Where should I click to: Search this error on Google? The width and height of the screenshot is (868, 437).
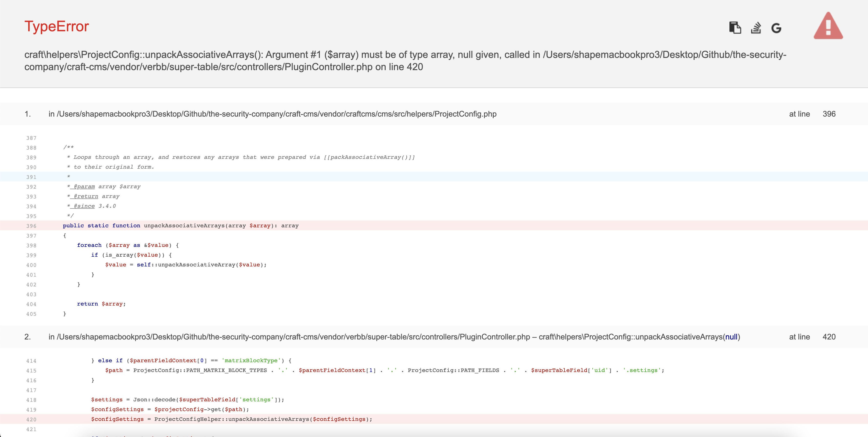[x=776, y=28]
